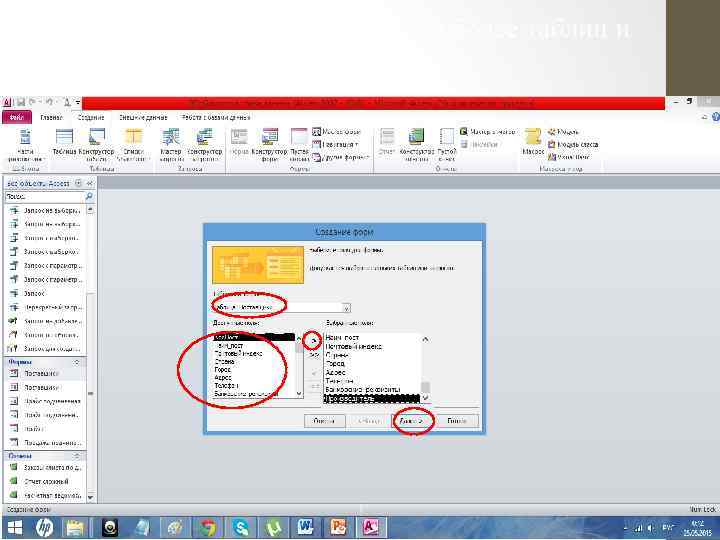This screenshot has width=720, height=540.
Task: Open the navigation pane header dropdown
Action: pos(78,183)
